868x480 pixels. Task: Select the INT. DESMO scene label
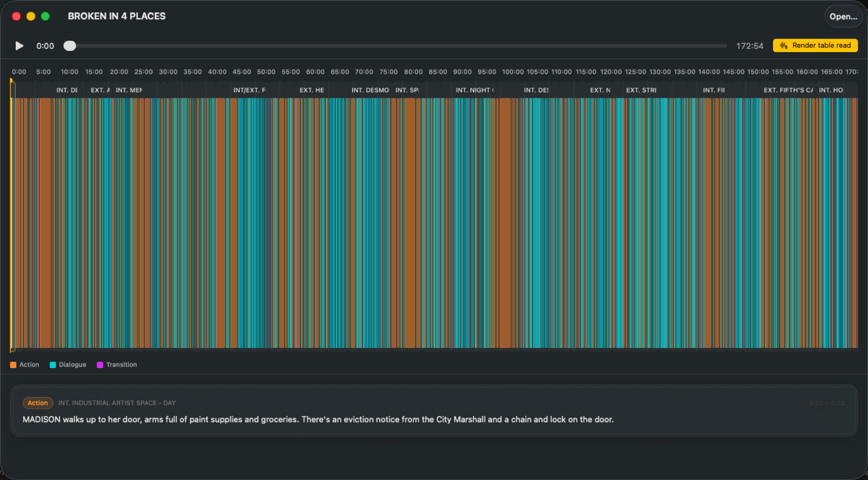coord(370,90)
